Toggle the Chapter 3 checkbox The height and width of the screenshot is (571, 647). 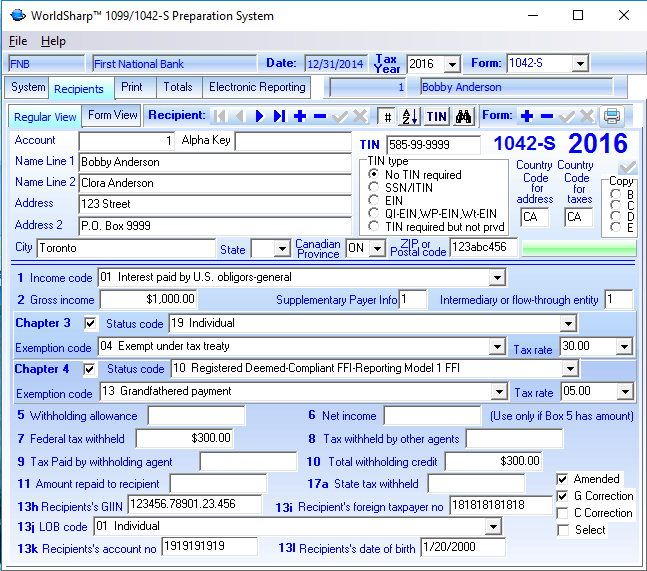pos(91,324)
